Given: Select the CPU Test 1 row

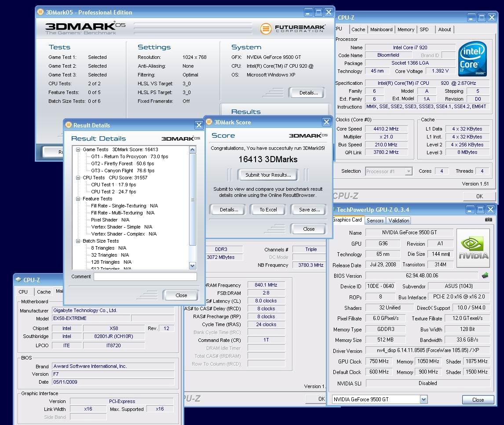Looking at the screenshot, I should (x=113, y=185).
